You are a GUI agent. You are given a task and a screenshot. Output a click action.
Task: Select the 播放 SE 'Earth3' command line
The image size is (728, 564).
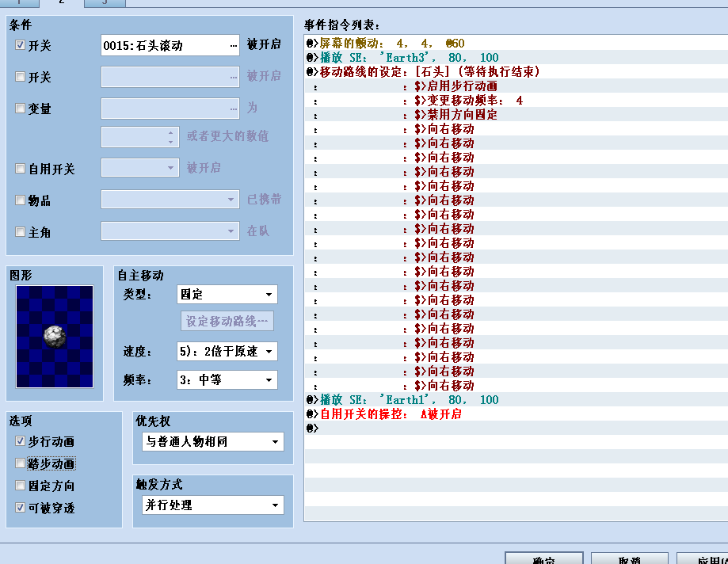(x=516, y=58)
